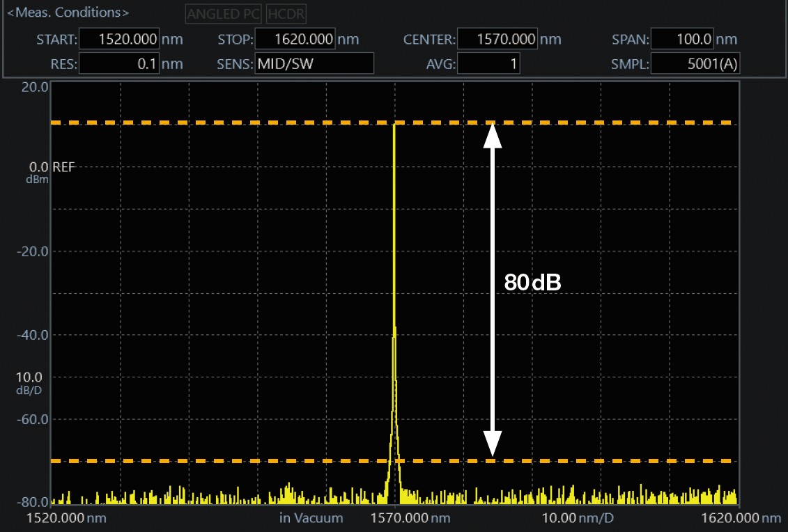Edit the CENTER wavelength value
This screenshot has height=532, width=788.
497,39
